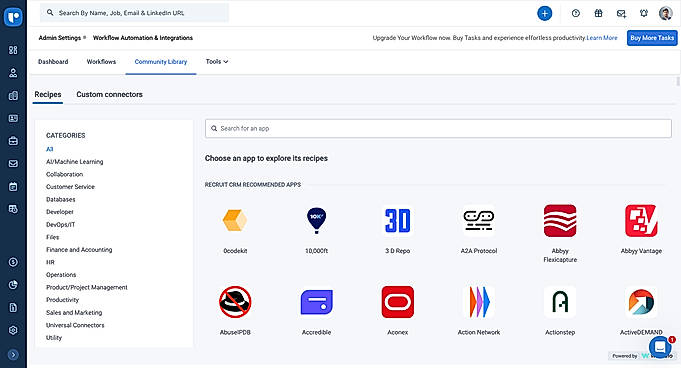Open the 0codekit app recipes

click(x=235, y=221)
